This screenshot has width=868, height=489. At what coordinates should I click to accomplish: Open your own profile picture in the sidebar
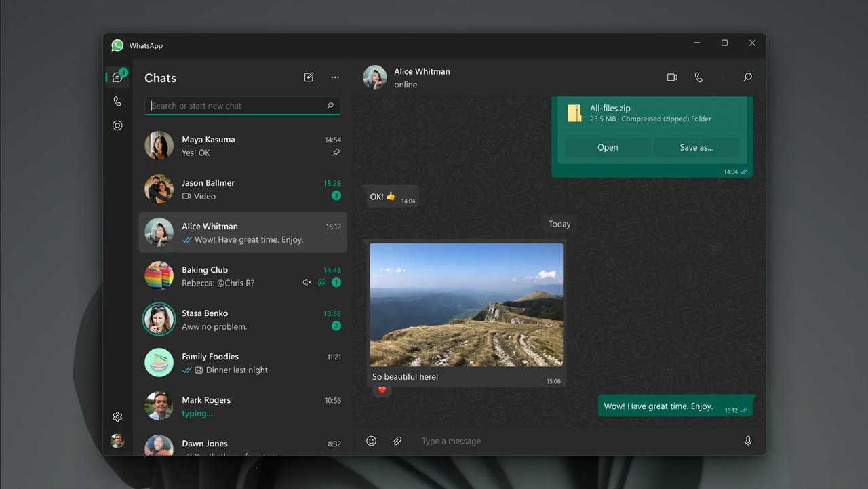click(x=117, y=440)
